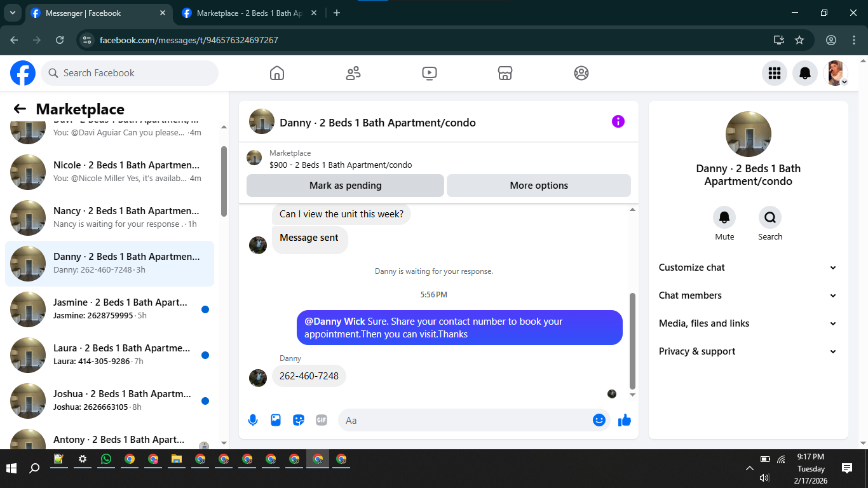This screenshot has width=868, height=488.
Task: Open the browser tab search dropdown
Action: click(x=12, y=13)
